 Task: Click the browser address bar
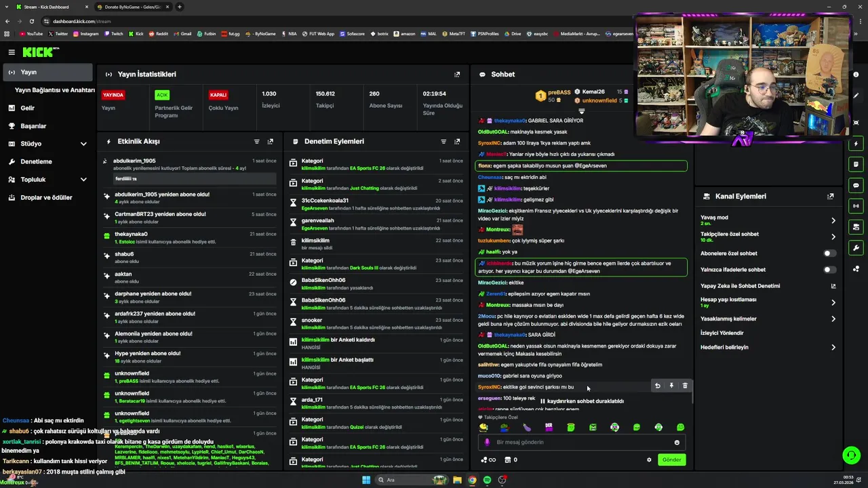[339, 21]
